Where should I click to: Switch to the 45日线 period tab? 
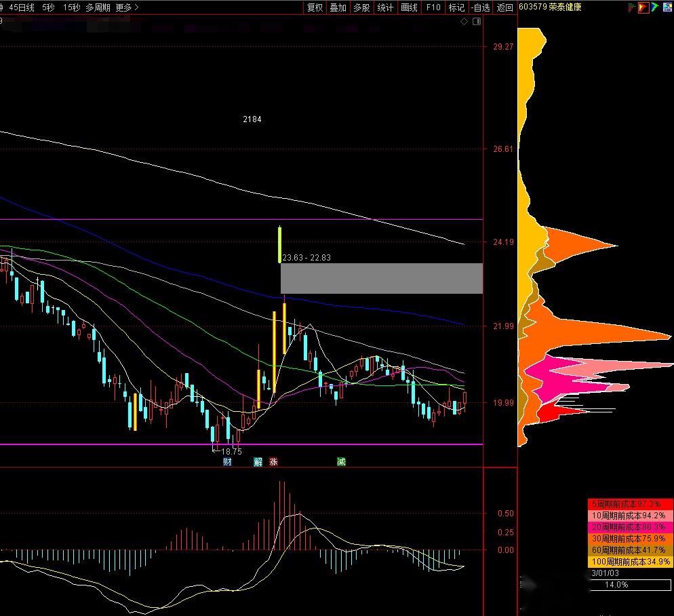pos(26,7)
